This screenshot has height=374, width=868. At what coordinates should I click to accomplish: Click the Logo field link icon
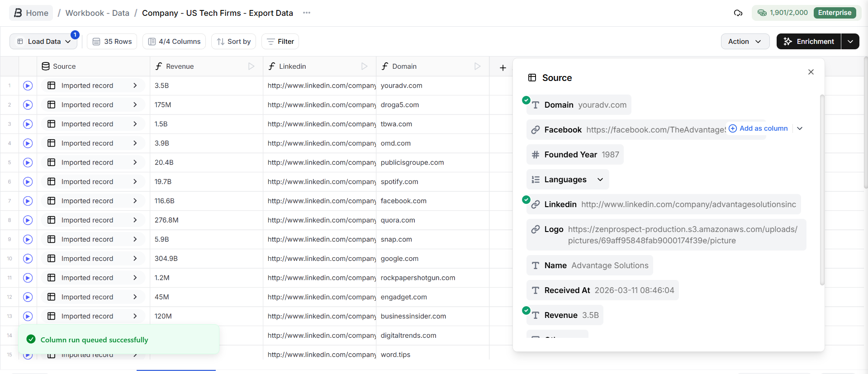click(536, 229)
